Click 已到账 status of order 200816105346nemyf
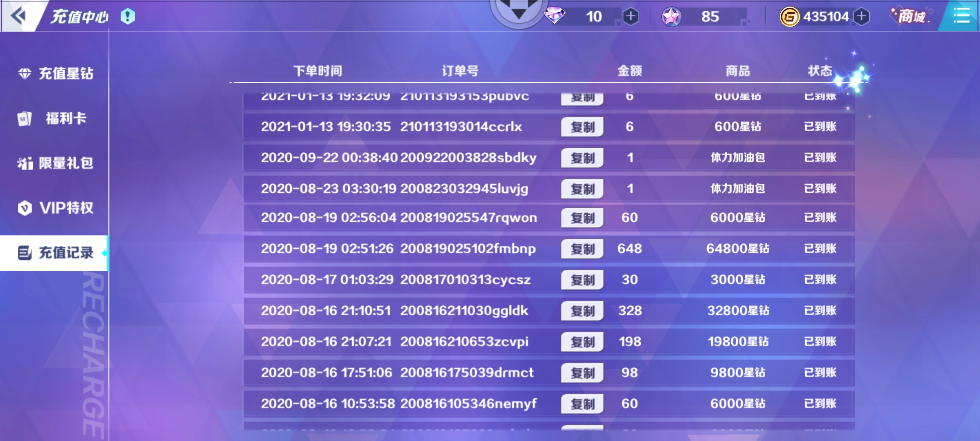This screenshot has width=980, height=441. click(x=820, y=404)
